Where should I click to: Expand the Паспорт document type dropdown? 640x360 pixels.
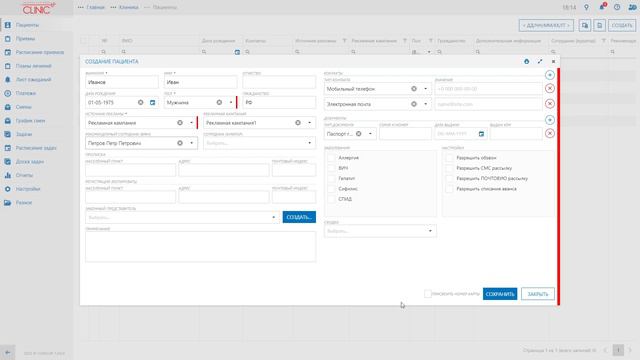[370, 134]
